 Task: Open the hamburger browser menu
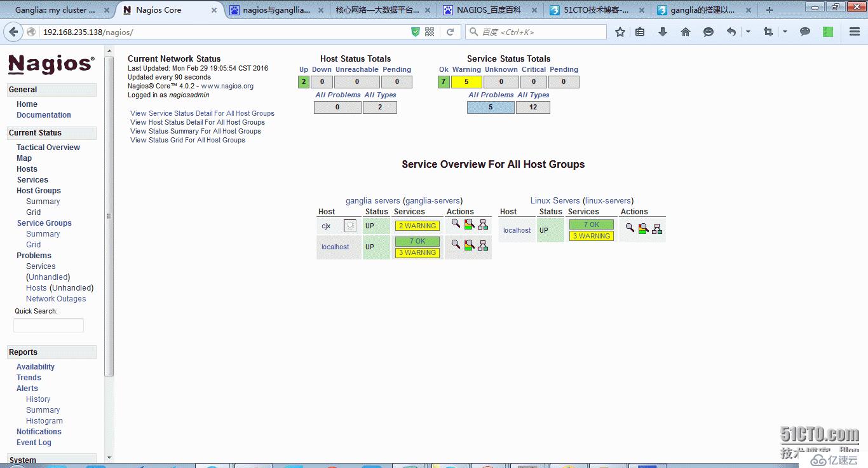[x=854, y=32]
